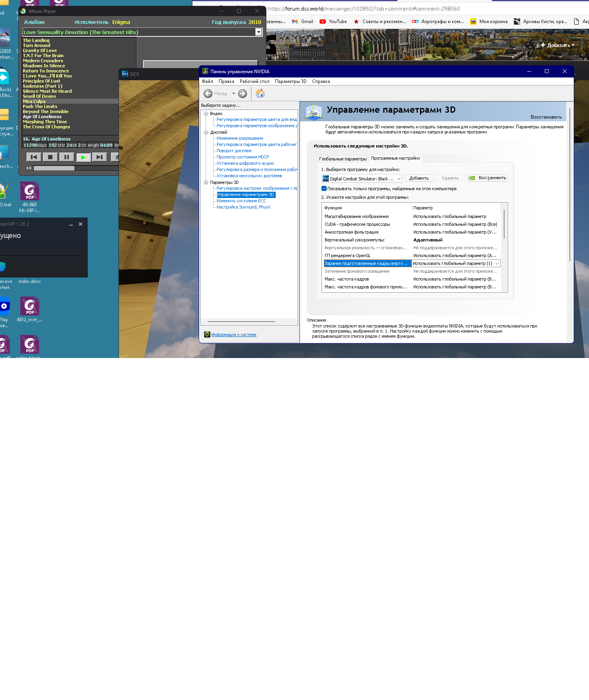Click the Добавить button
The height and width of the screenshot is (700, 589).
point(419,178)
